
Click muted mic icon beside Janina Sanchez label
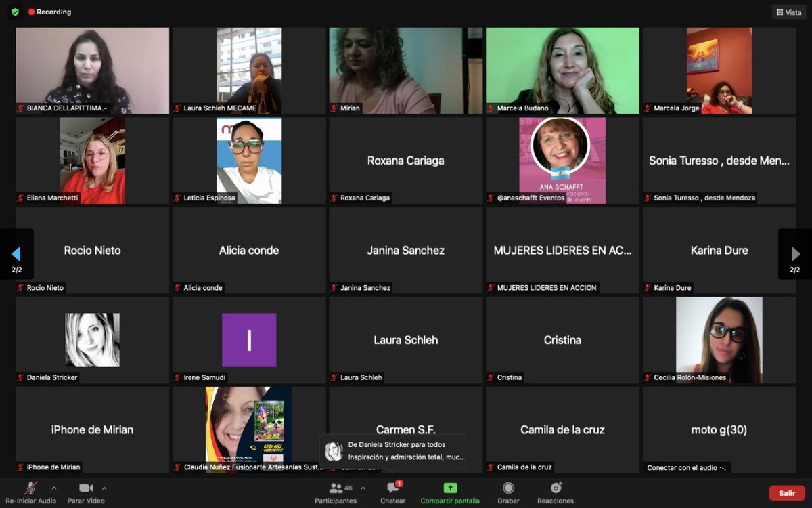334,288
